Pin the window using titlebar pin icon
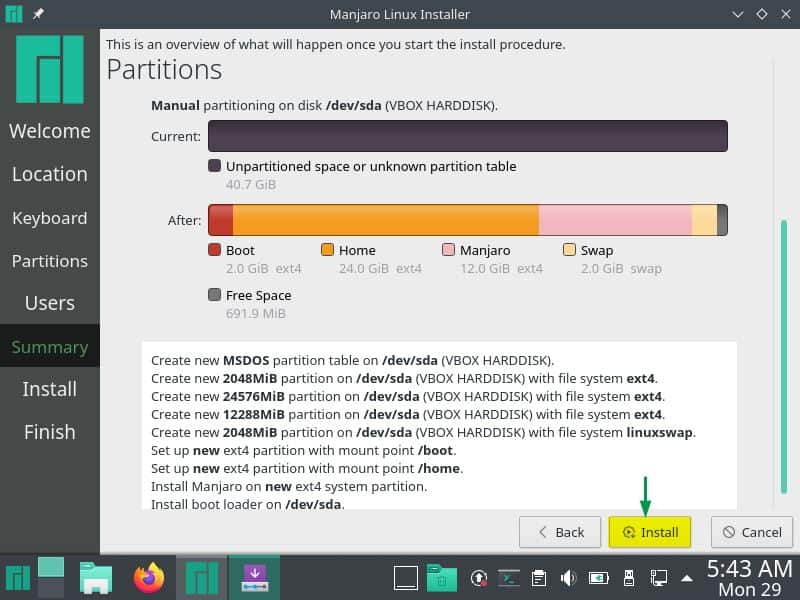The height and width of the screenshot is (600, 800). pyautogui.click(x=38, y=14)
